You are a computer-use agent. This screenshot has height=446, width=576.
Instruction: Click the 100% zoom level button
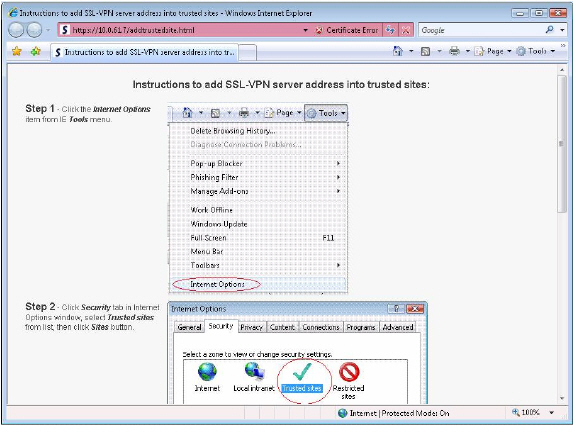[x=526, y=413]
